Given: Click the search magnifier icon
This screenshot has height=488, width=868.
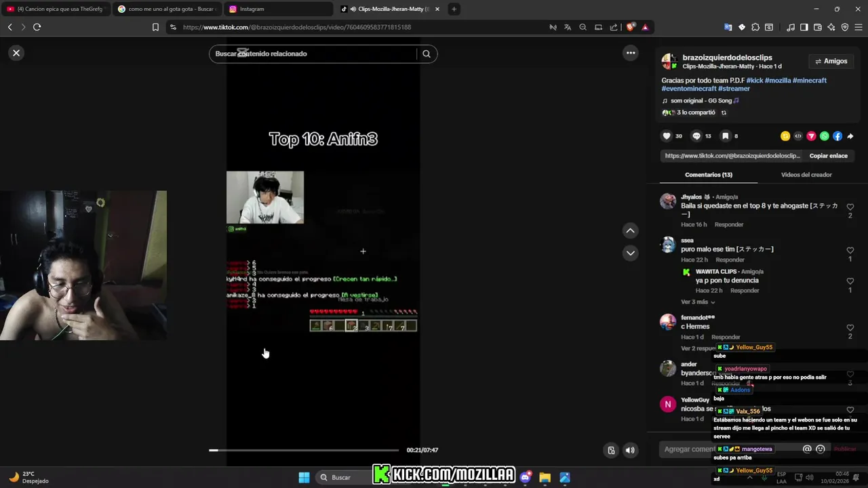Looking at the screenshot, I should click(427, 54).
